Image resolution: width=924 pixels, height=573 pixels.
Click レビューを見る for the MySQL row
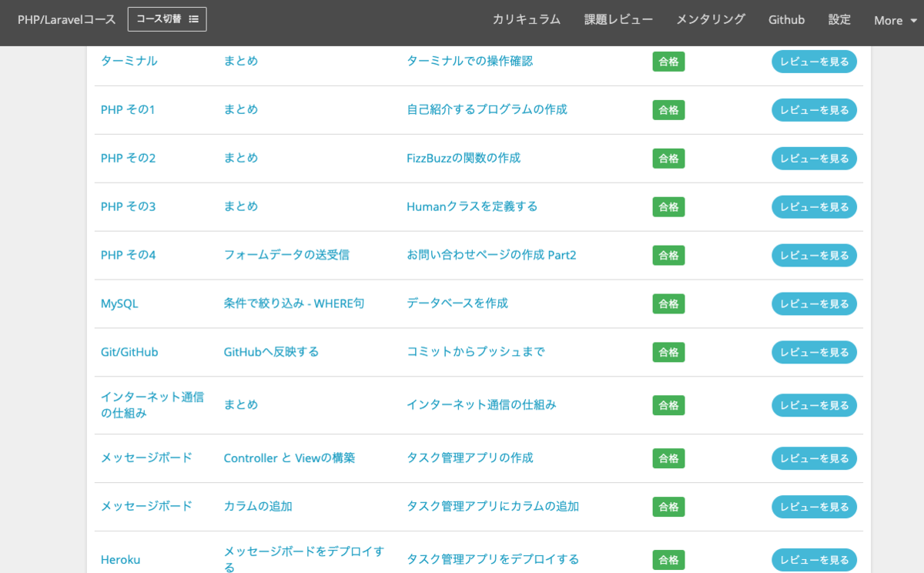(x=814, y=303)
